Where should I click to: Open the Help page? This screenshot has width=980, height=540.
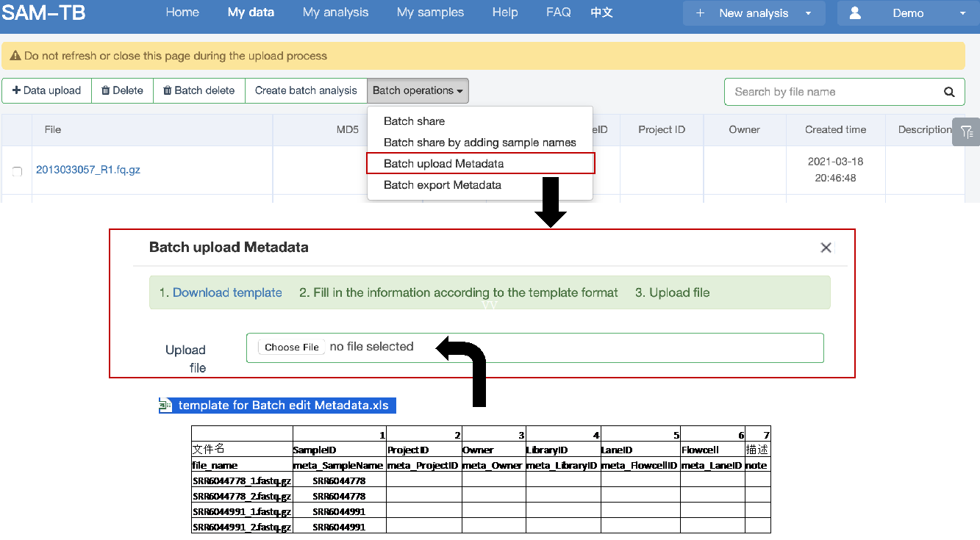click(505, 12)
